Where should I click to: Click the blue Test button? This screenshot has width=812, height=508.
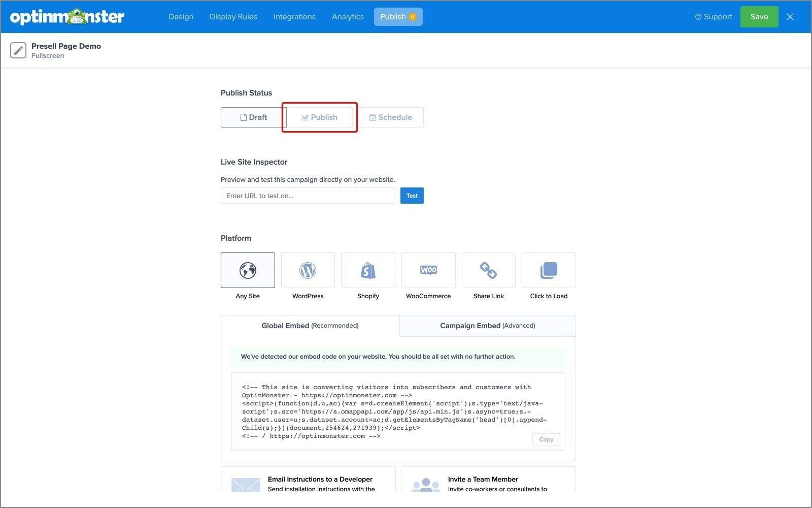[412, 196]
